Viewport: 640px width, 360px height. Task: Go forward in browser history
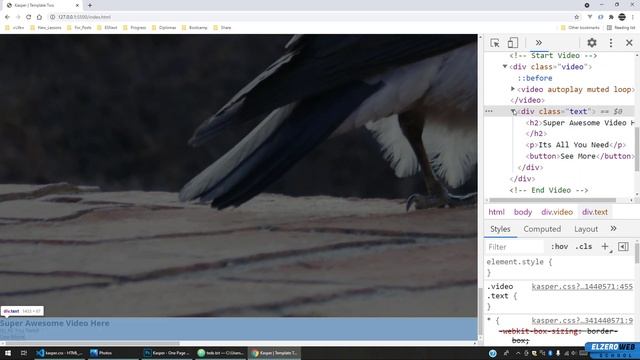point(18,17)
